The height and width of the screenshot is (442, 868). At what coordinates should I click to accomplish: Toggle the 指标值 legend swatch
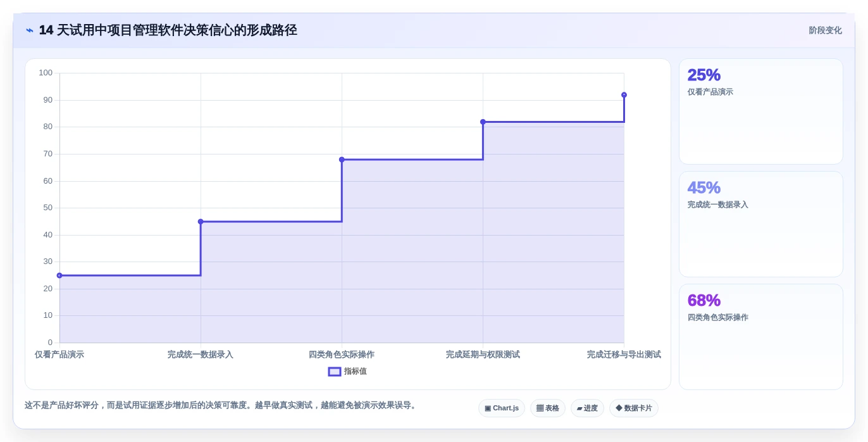(335, 372)
